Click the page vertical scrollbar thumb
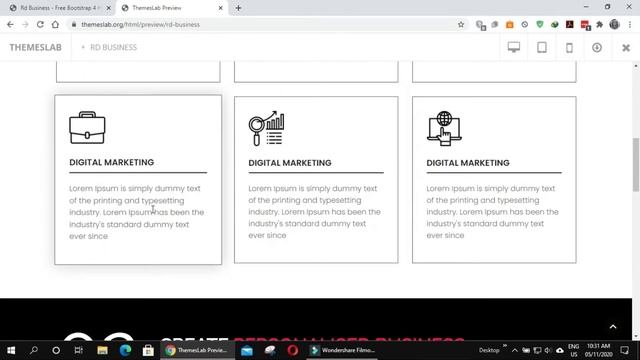This screenshot has width=640, height=360. click(x=636, y=164)
